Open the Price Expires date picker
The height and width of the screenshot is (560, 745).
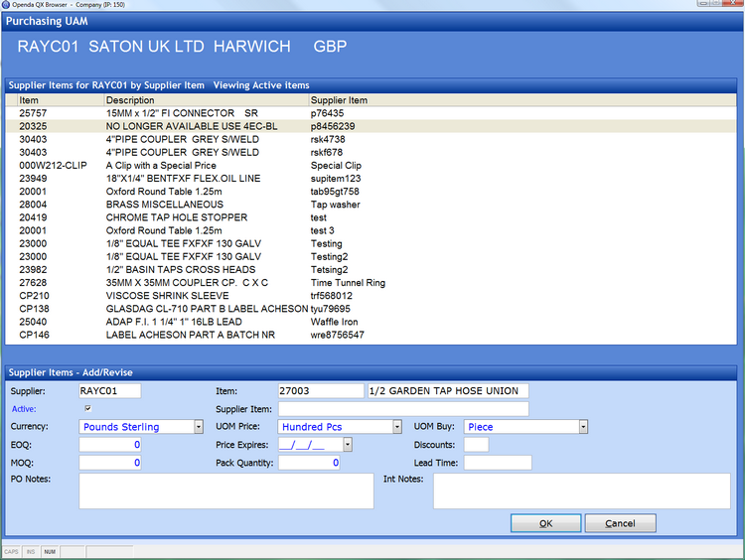pos(348,445)
